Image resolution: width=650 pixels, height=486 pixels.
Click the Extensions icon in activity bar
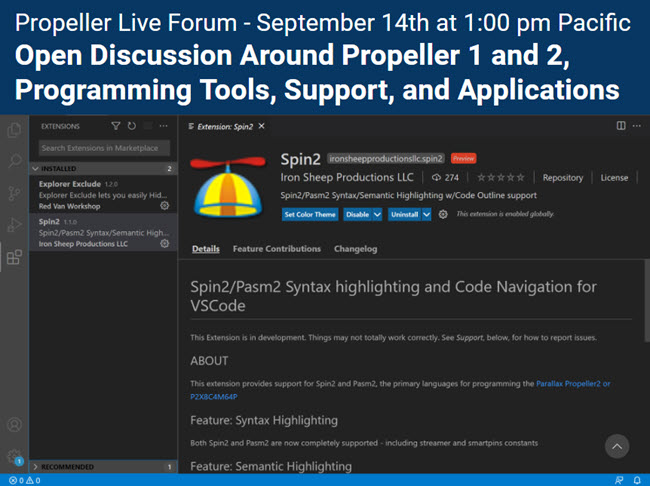click(14, 257)
